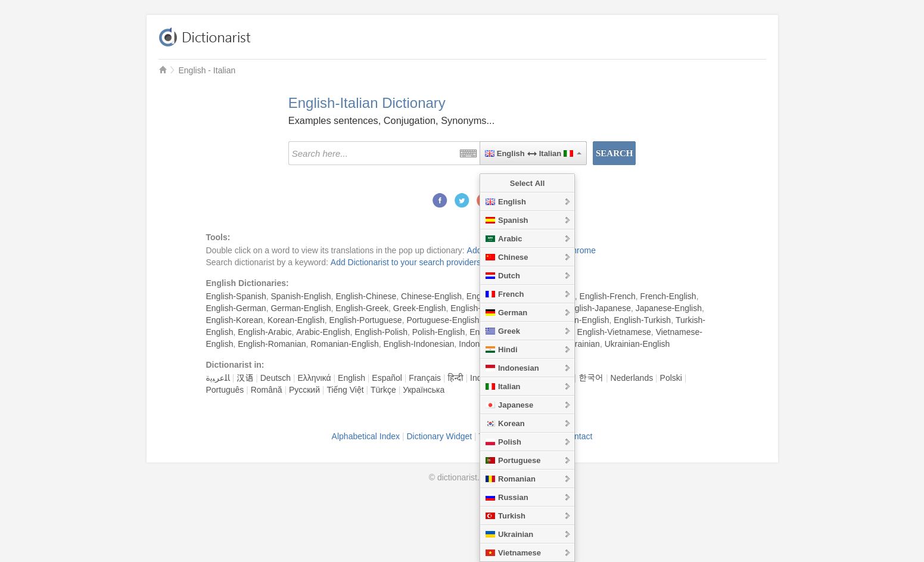
Task: Click the Italian flag swatch in the selector
Action: click(568, 153)
